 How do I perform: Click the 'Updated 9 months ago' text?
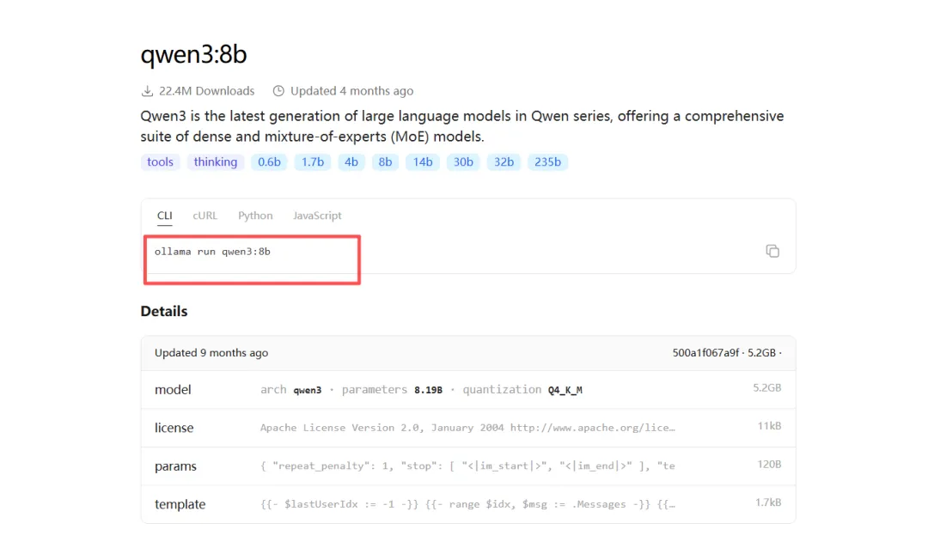(211, 353)
